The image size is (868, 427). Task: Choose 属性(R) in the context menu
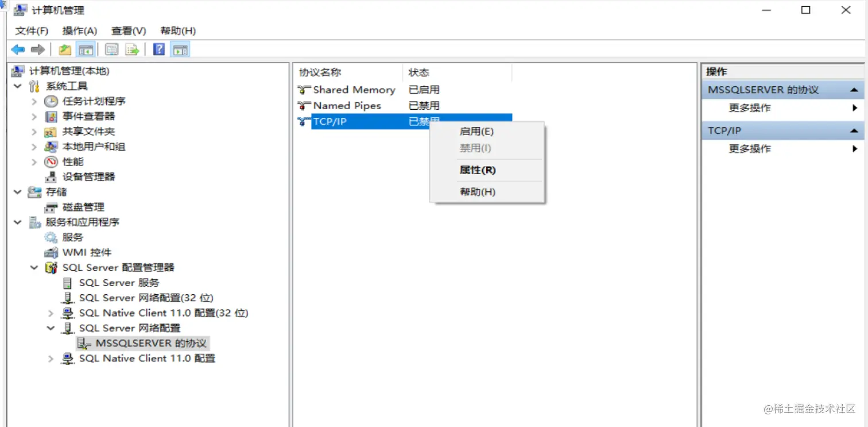(487, 170)
